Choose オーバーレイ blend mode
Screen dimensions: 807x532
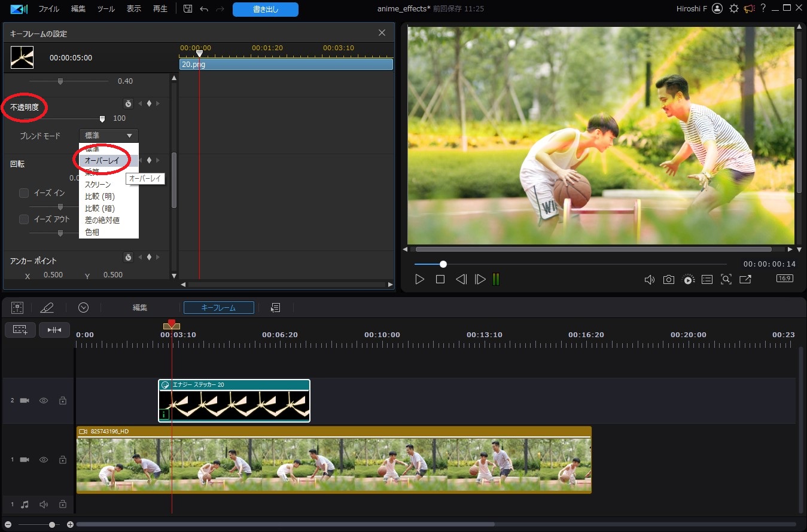click(x=109, y=160)
